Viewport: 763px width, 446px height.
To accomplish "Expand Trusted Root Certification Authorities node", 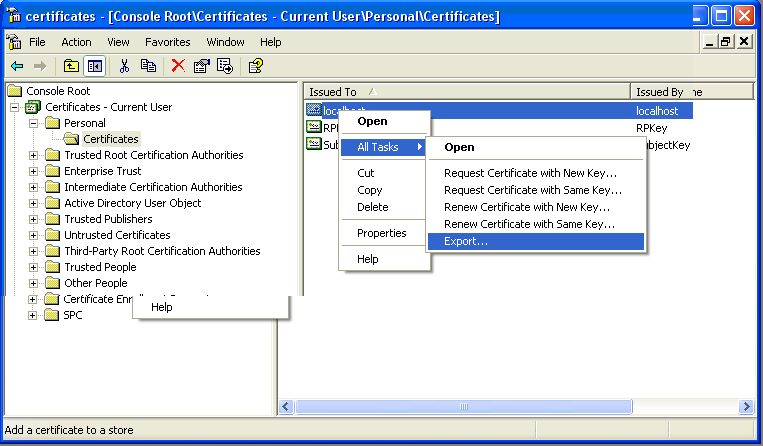I will tap(34, 155).
